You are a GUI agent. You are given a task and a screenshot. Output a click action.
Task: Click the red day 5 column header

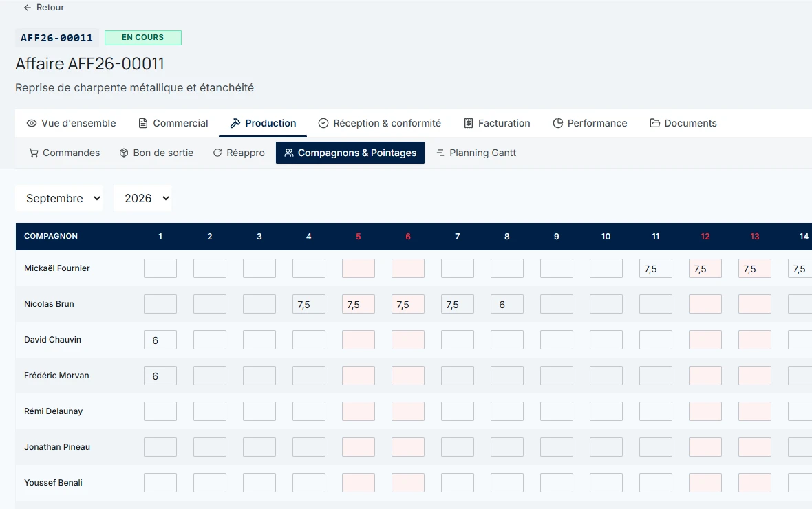click(x=359, y=237)
